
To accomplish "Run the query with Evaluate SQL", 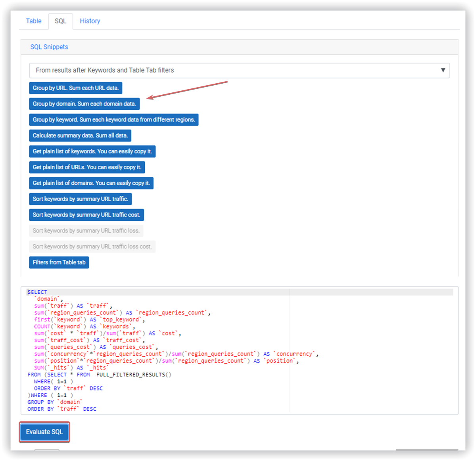I will tap(44, 432).
